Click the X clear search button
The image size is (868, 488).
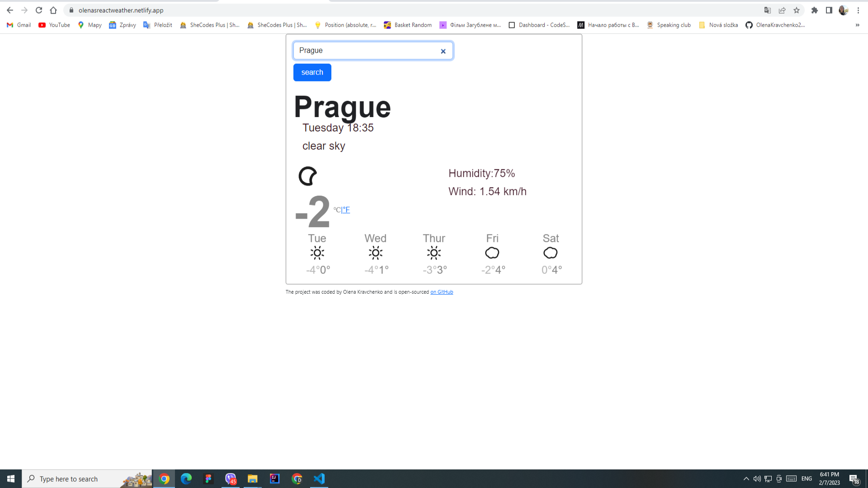443,51
